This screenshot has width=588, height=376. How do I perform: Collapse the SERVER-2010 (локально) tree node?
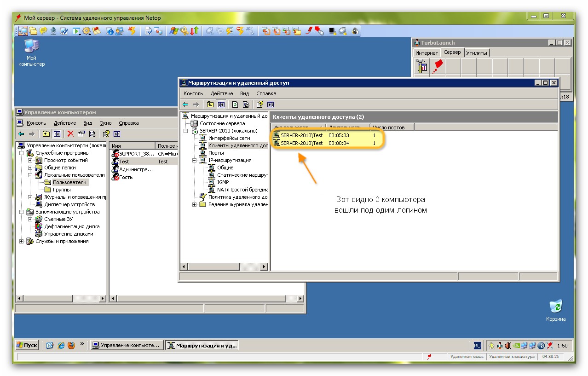[x=186, y=131]
